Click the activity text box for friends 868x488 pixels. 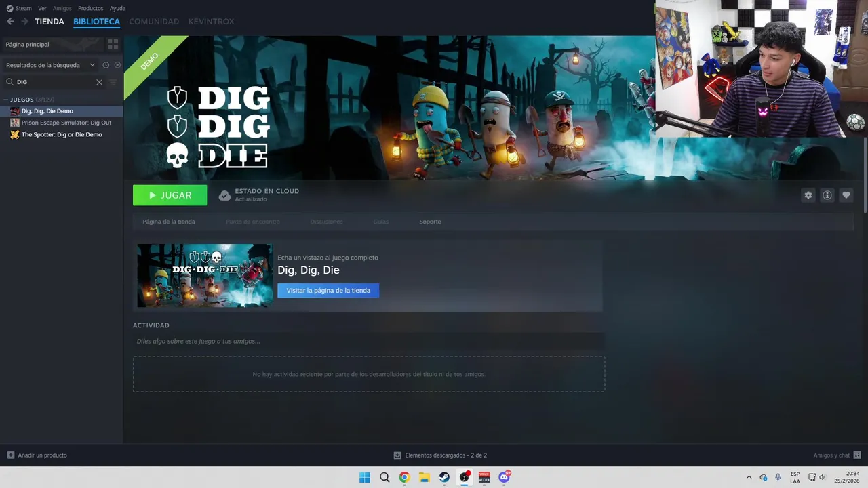point(368,341)
